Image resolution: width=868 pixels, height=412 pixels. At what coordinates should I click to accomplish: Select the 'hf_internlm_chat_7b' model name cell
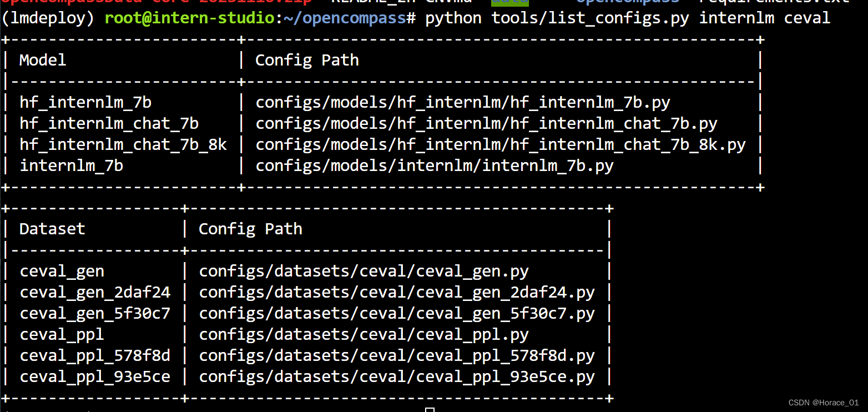click(x=109, y=123)
